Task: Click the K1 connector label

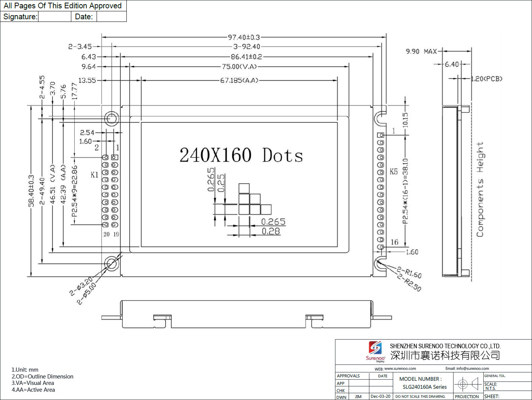Action: click(x=94, y=175)
